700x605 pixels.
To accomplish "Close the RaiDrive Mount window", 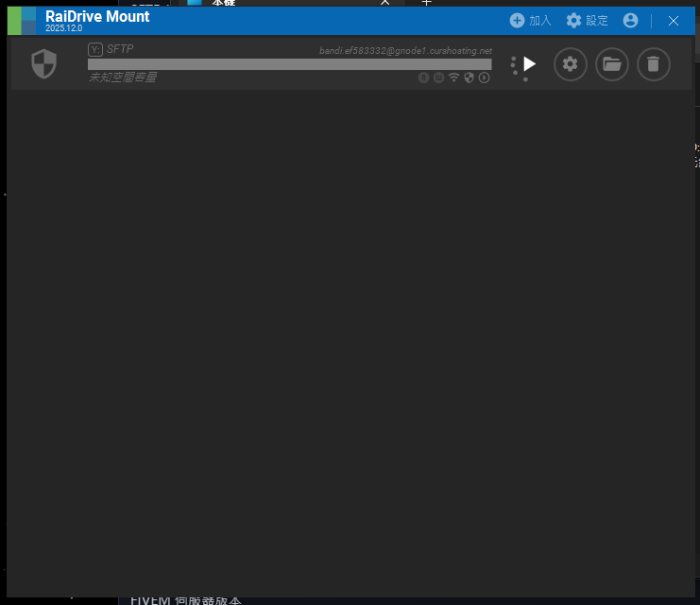I will pyautogui.click(x=674, y=21).
